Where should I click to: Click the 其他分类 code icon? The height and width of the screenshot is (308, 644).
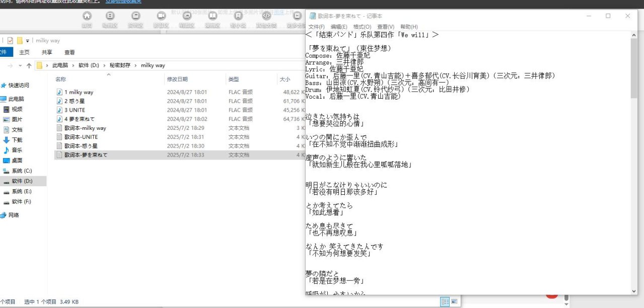[x=267, y=16]
